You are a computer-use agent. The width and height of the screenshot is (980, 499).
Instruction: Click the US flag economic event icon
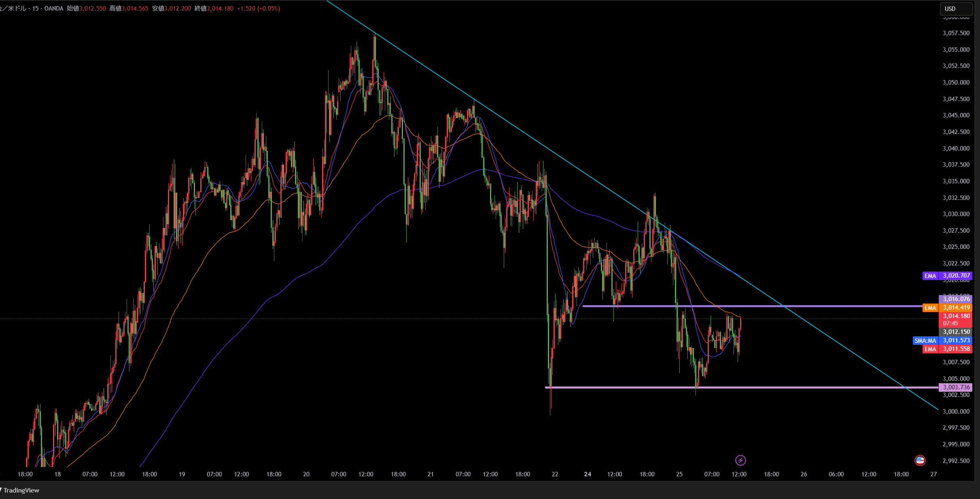pyautogui.click(x=920, y=460)
